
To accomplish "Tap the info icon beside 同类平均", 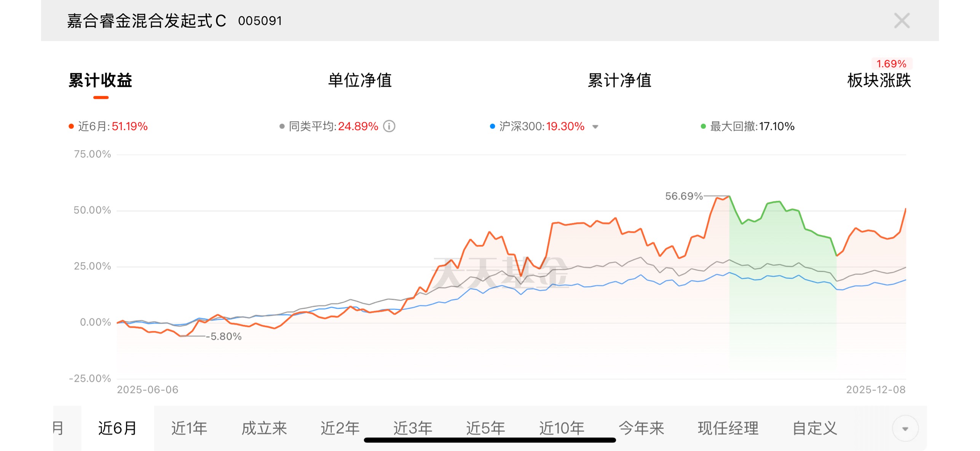I will tap(389, 126).
